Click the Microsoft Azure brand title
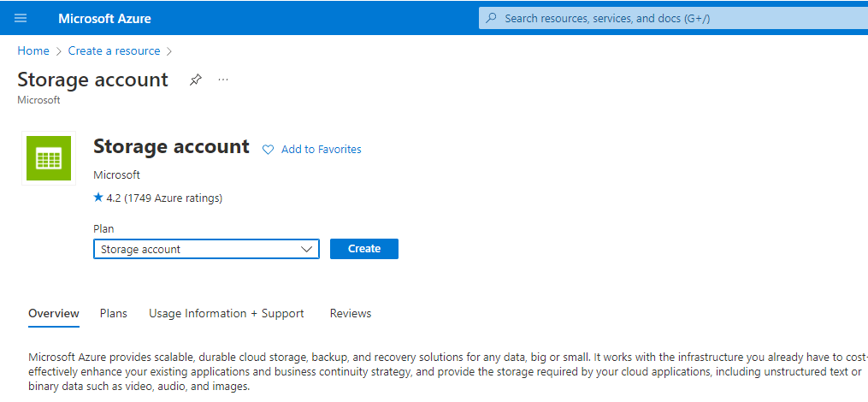 coord(104,18)
